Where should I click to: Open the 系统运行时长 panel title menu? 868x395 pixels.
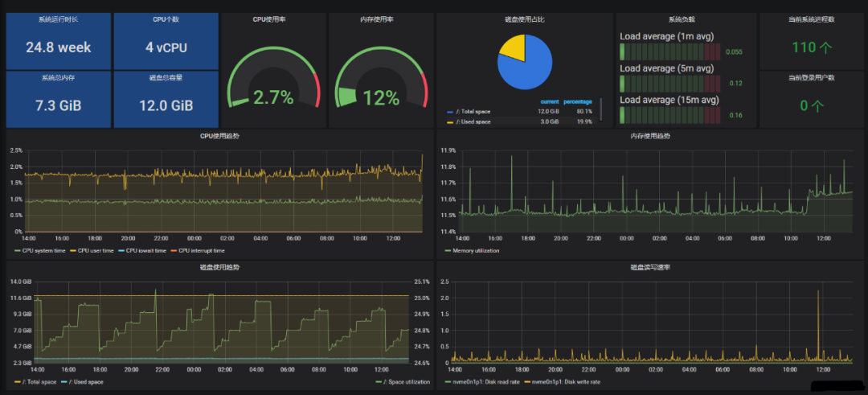click(x=58, y=19)
